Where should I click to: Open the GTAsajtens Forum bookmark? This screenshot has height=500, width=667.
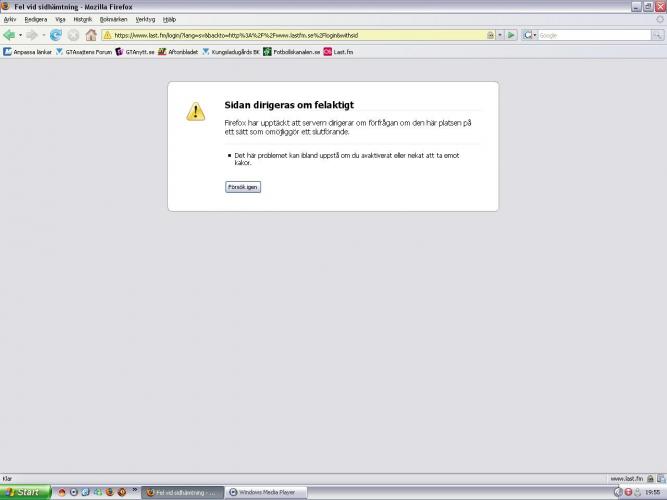(x=84, y=52)
